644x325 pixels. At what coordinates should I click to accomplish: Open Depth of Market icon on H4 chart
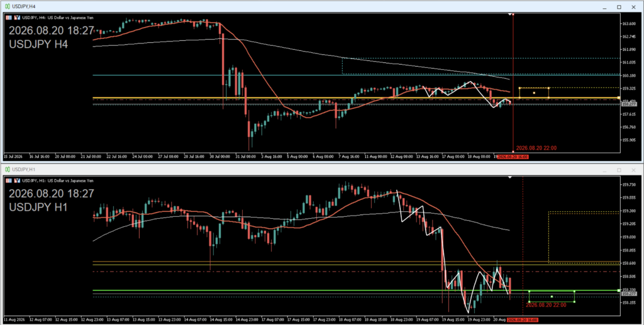pos(17,18)
